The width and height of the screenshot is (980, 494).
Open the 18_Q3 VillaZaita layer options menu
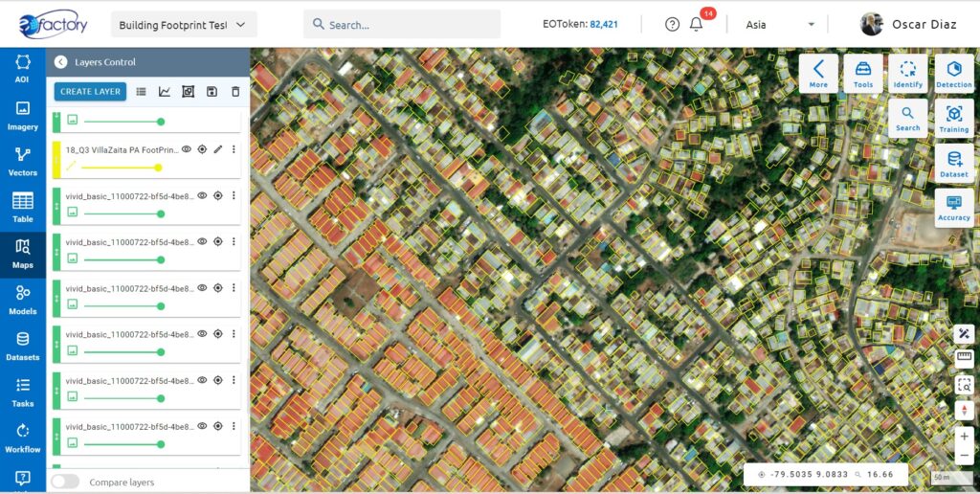[234, 149]
